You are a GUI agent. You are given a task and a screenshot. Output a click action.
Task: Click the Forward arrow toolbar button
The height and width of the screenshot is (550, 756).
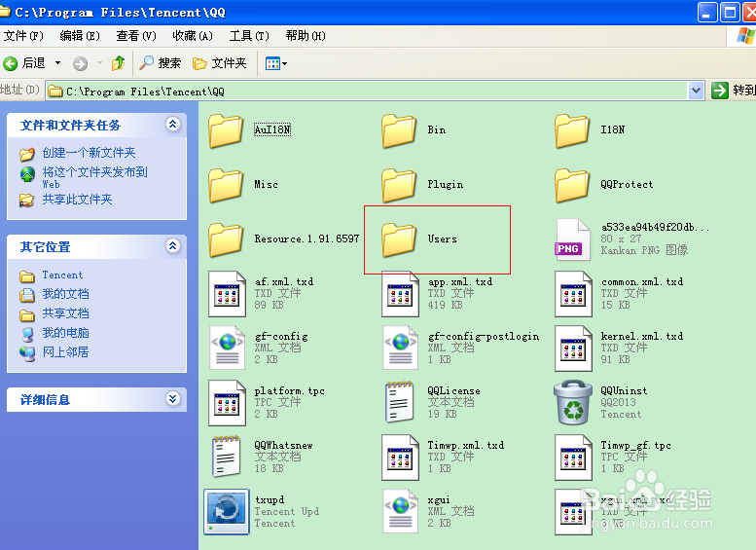coord(80,63)
